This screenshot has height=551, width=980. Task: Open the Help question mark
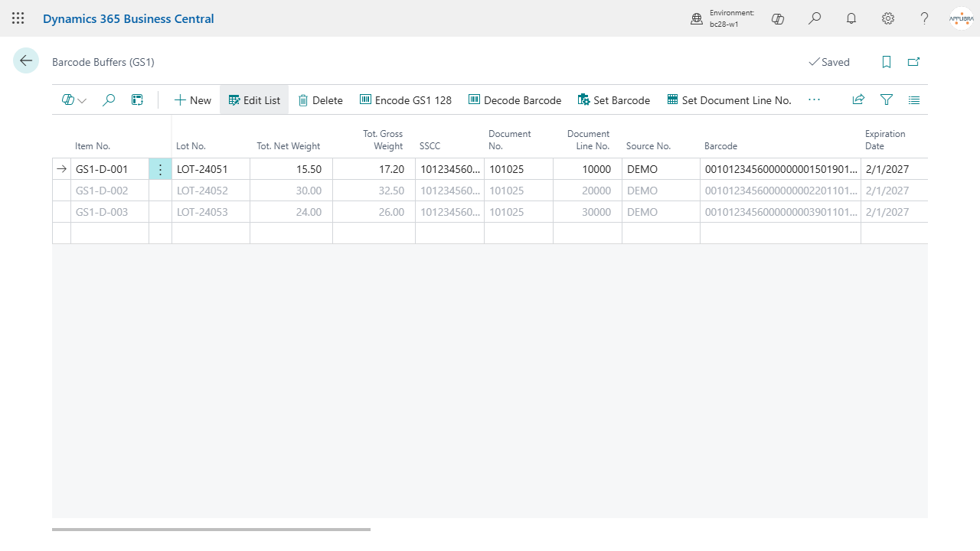(925, 18)
